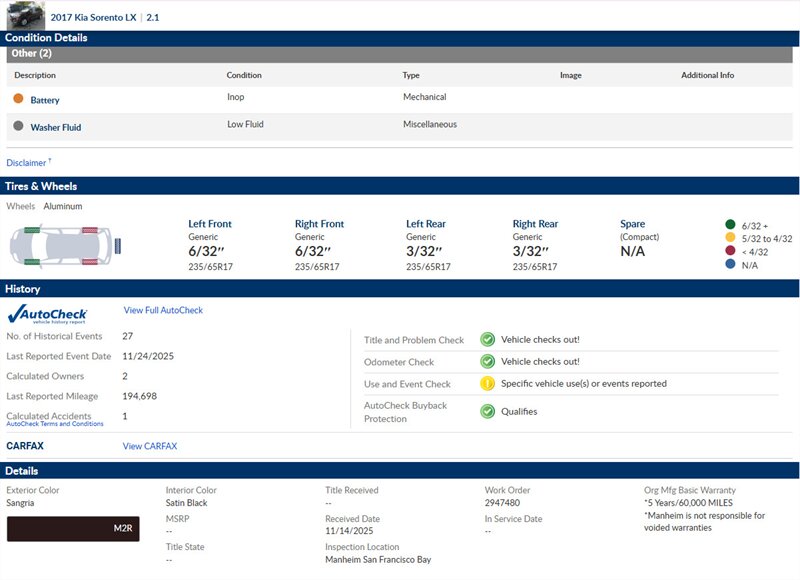Click the Sangria M2R color swatch
The width and height of the screenshot is (800, 580).
point(73,528)
